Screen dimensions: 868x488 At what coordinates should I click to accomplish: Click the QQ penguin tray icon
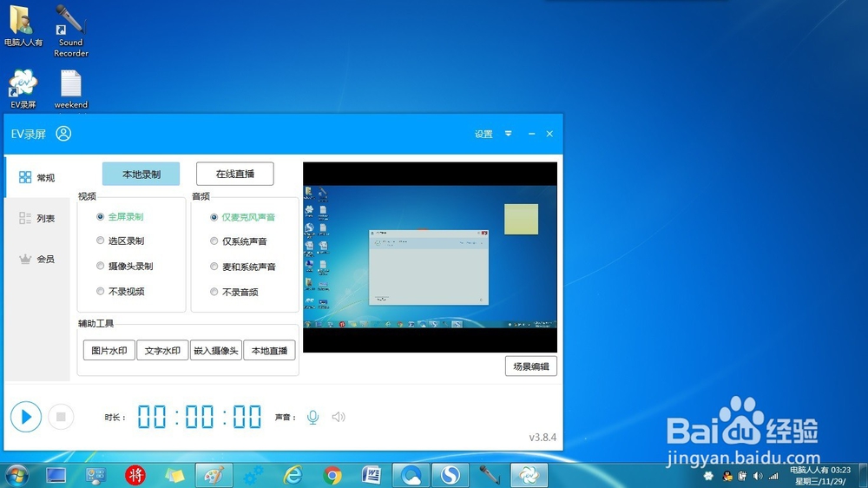tap(727, 476)
